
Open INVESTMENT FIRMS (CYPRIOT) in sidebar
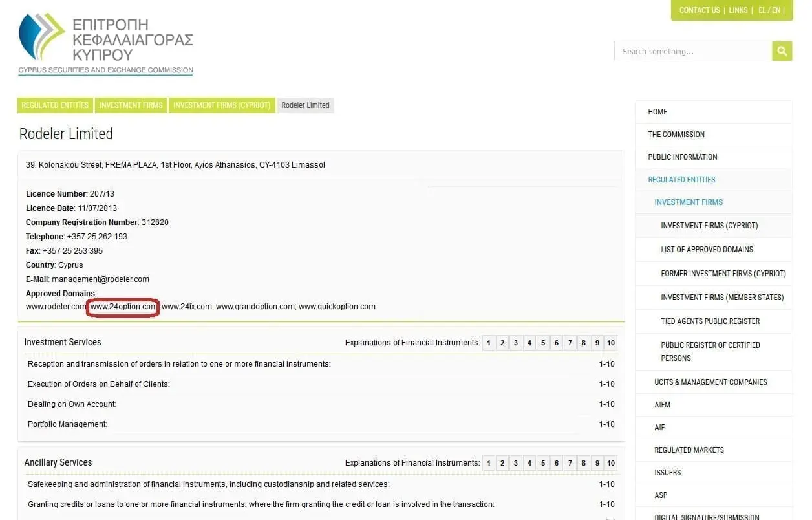[714, 226]
